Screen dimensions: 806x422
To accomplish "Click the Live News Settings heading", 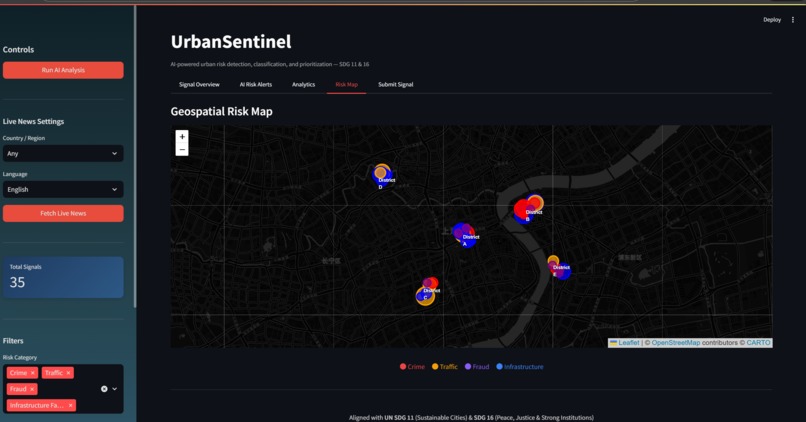I will point(33,121).
